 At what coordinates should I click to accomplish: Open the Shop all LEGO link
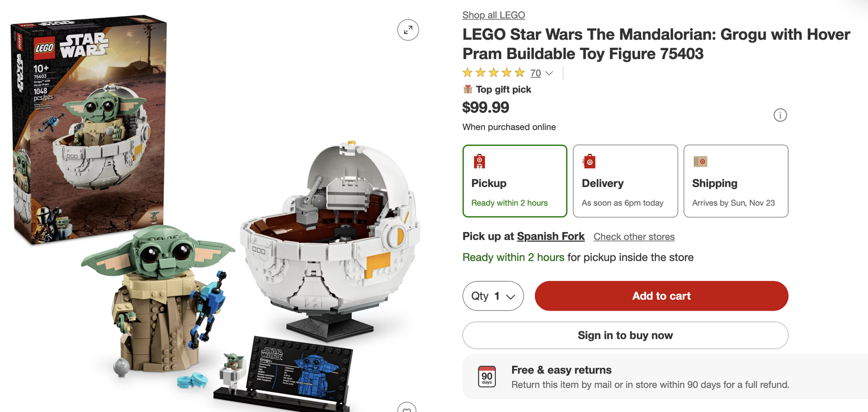[x=494, y=15]
